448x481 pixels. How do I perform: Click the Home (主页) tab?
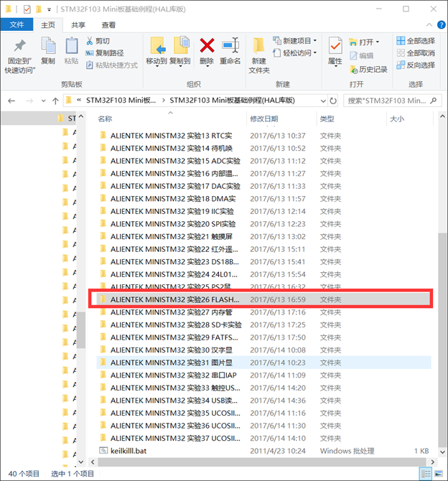(x=48, y=25)
